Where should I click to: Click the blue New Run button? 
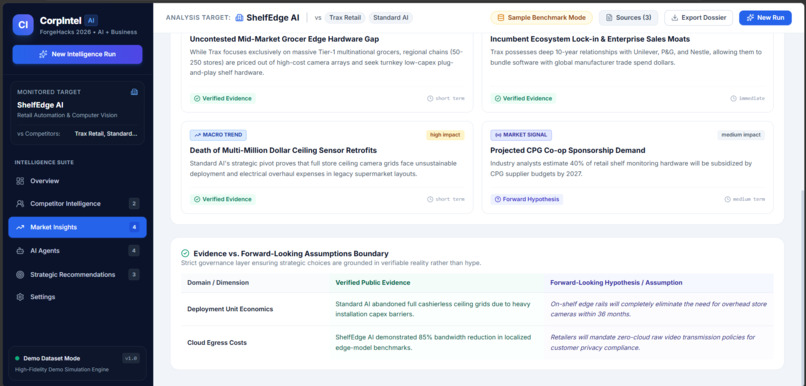tap(765, 17)
